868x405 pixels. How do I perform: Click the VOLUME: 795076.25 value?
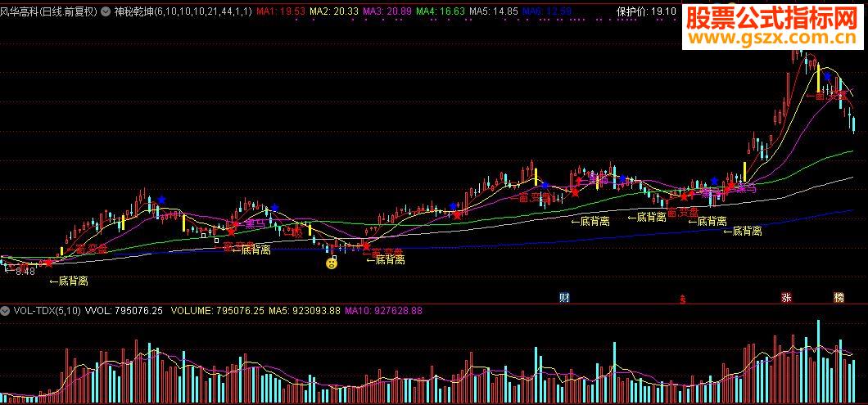point(218,311)
